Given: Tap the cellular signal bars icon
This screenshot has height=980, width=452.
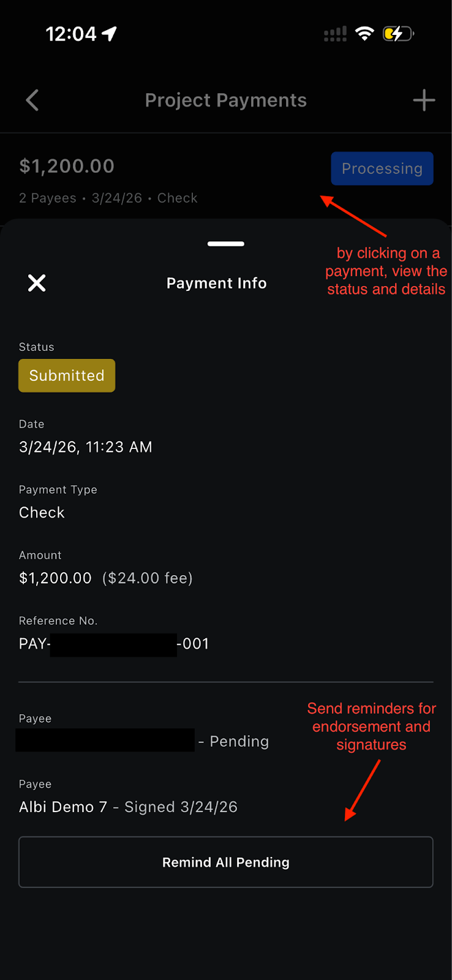Looking at the screenshot, I should pyautogui.click(x=335, y=34).
